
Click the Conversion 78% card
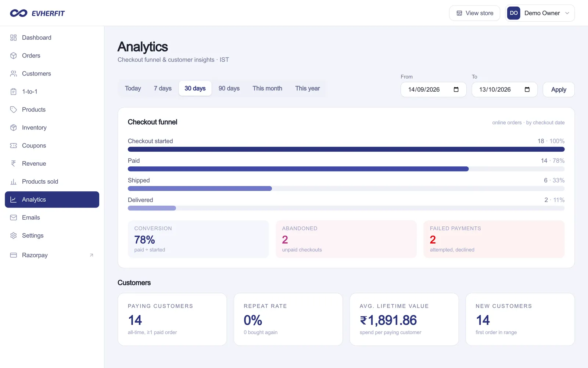[x=198, y=239]
